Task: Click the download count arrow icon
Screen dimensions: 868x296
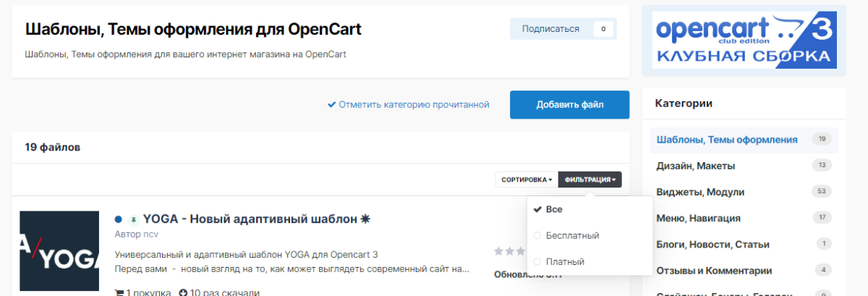Action: point(183,292)
